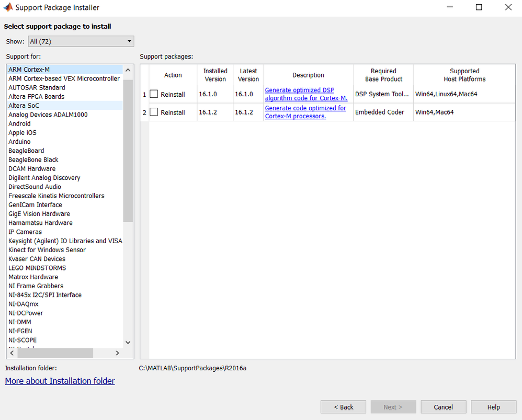Image resolution: width=522 pixels, height=420 pixels.
Task: Select Keysight (Agilent) IO Libraries and VISA
Action: tap(65, 241)
